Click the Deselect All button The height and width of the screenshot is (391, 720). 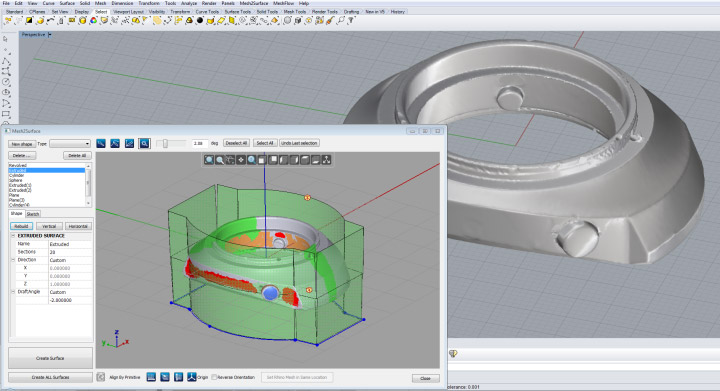point(236,143)
